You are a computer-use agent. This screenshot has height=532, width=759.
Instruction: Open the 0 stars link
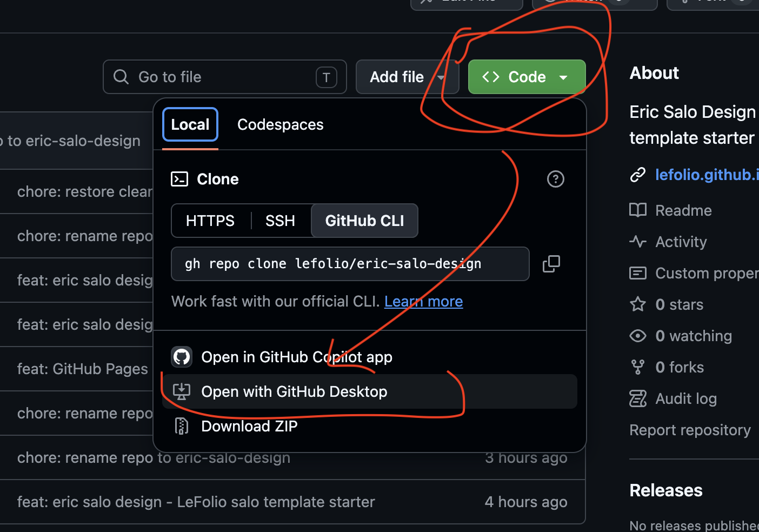679,304
